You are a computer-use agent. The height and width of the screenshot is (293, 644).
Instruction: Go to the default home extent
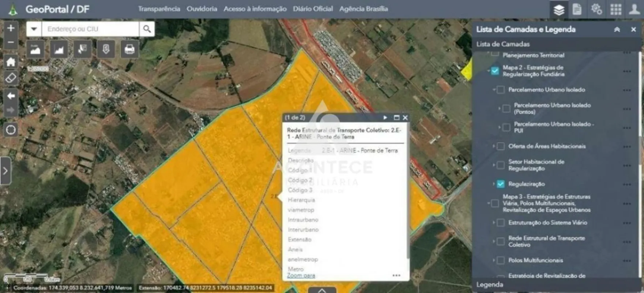pyautogui.click(x=11, y=62)
